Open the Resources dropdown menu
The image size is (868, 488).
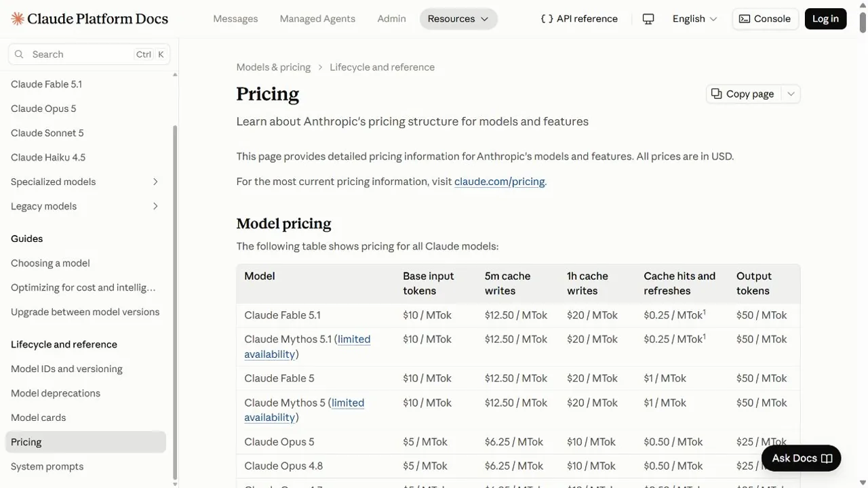pos(458,19)
